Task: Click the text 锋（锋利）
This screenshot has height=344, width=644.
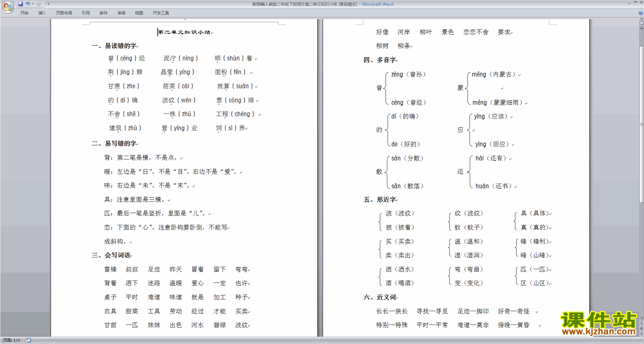Action: click(x=535, y=242)
